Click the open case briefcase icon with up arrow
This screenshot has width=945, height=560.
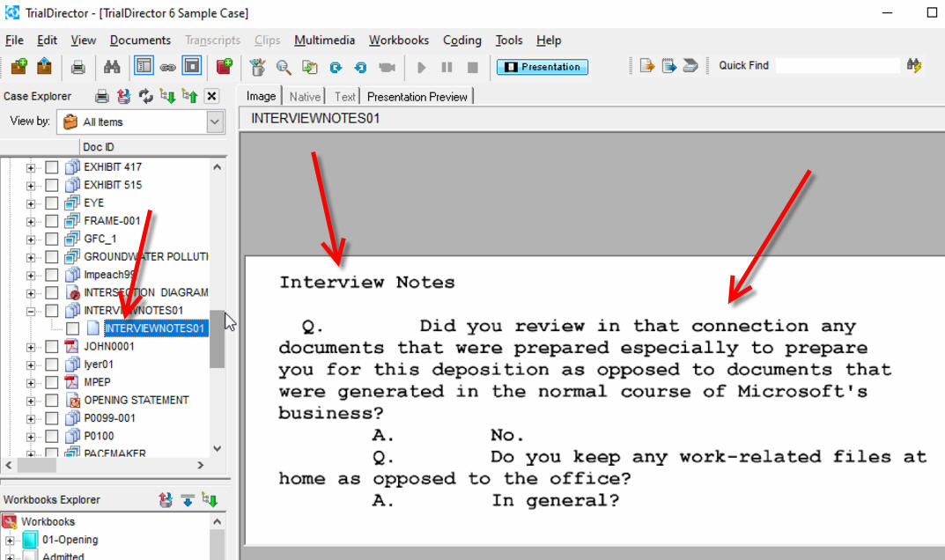point(44,66)
